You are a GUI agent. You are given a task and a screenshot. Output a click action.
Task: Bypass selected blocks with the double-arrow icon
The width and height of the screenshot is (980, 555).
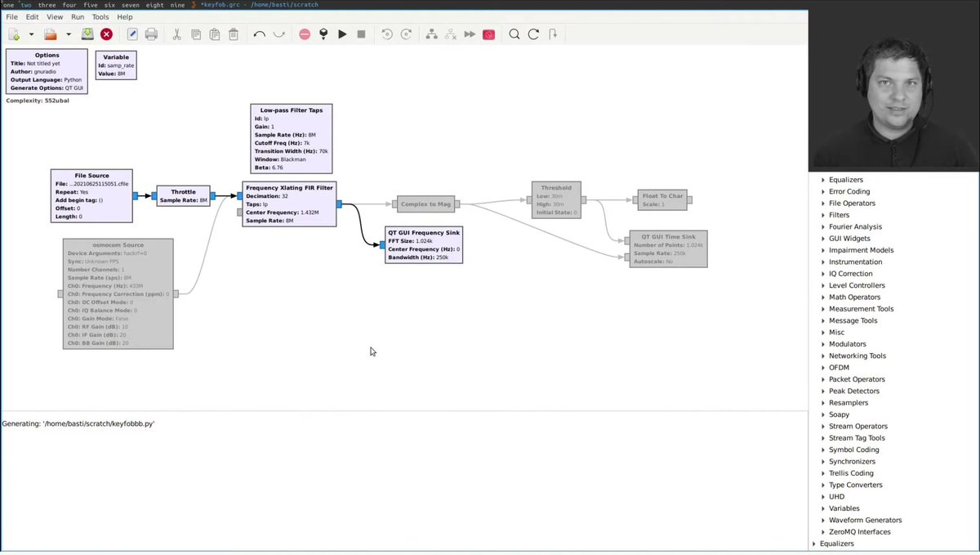470,34
